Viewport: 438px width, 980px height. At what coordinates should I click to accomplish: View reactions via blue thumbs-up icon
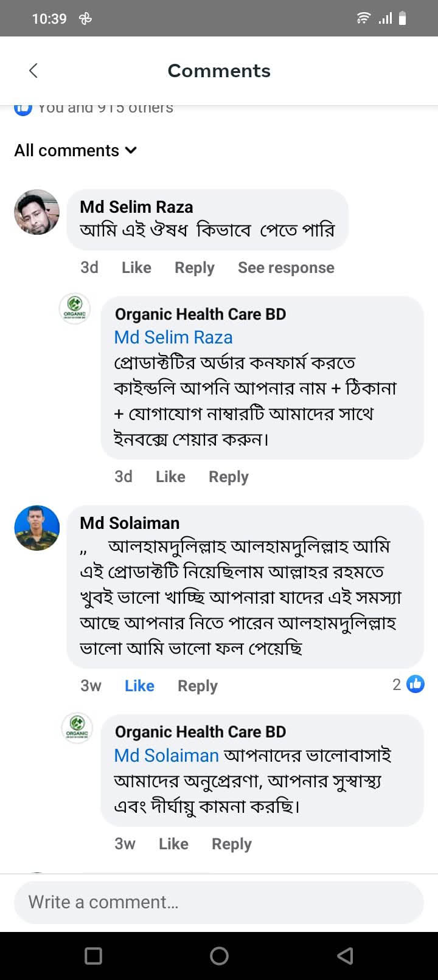coord(415,685)
